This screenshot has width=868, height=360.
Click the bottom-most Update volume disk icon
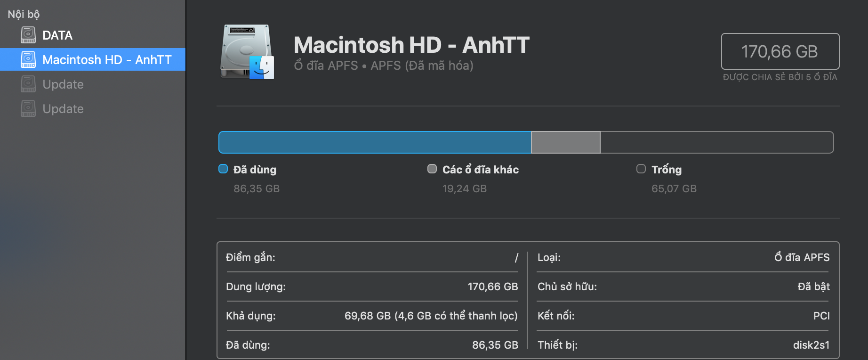(x=28, y=108)
